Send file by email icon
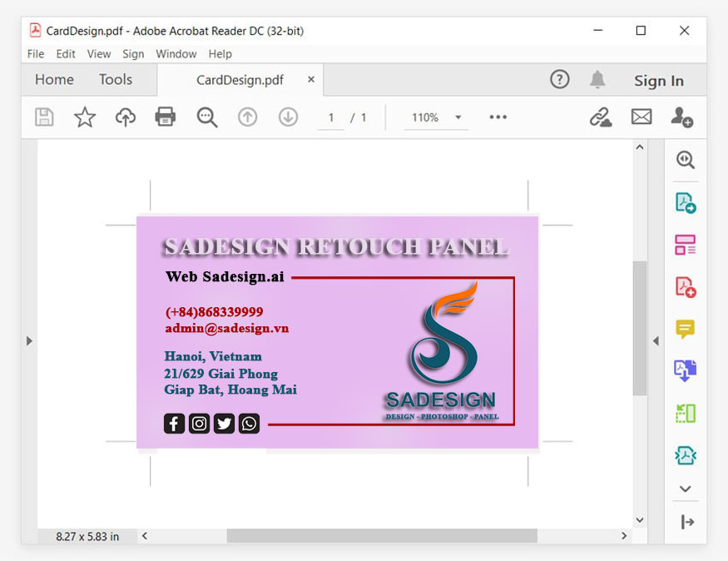Image resolution: width=728 pixels, height=561 pixels. pyautogui.click(x=641, y=117)
